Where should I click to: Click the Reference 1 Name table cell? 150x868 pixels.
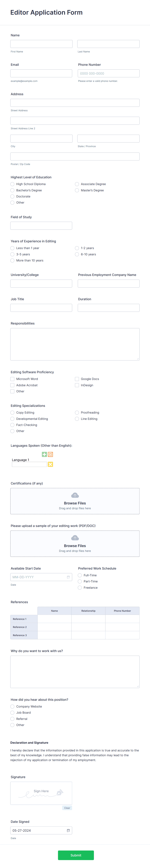click(x=54, y=619)
